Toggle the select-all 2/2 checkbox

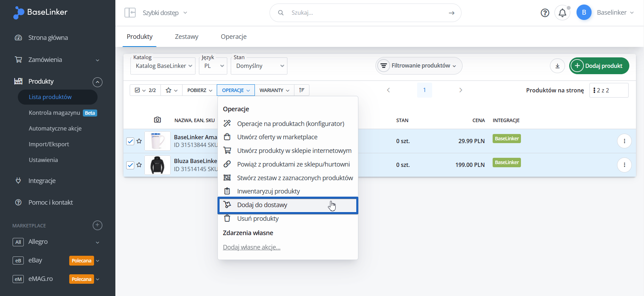click(137, 90)
